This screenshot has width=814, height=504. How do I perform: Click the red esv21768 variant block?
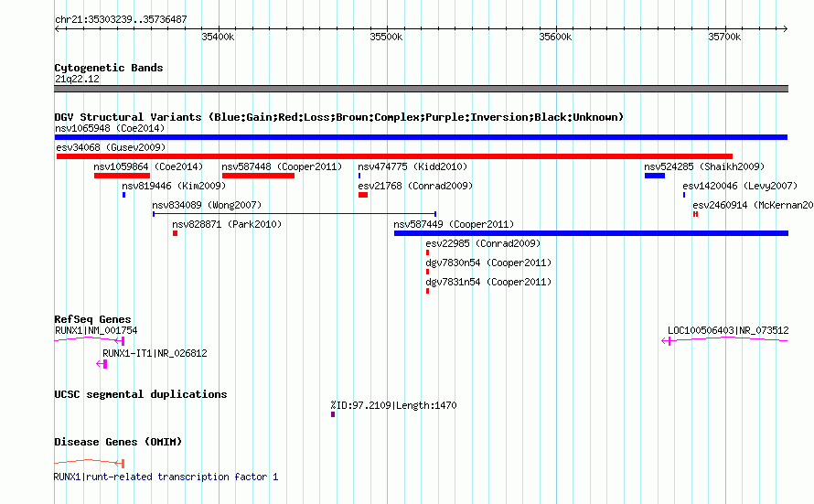(363, 195)
